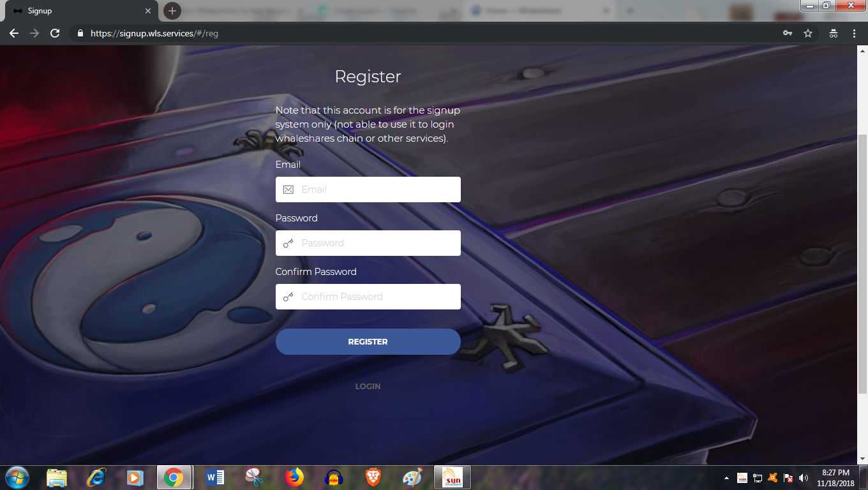Open Firefox from the taskbar

[294, 477]
